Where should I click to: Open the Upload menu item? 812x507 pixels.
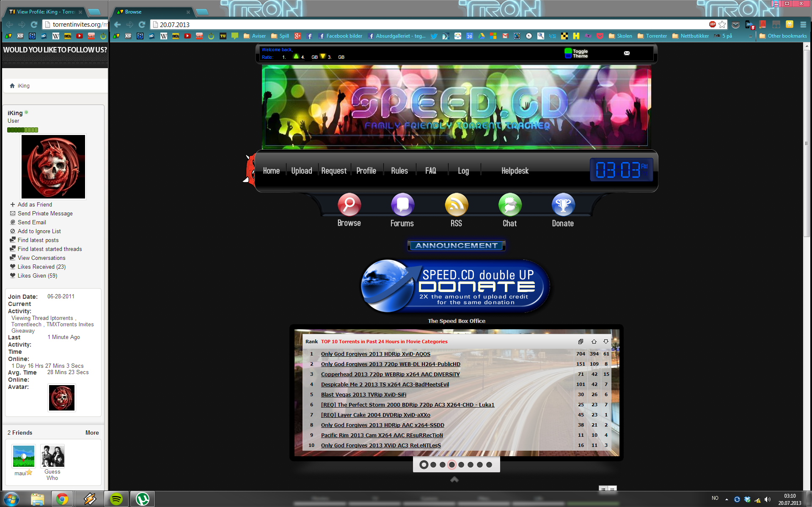pyautogui.click(x=302, y=171)
